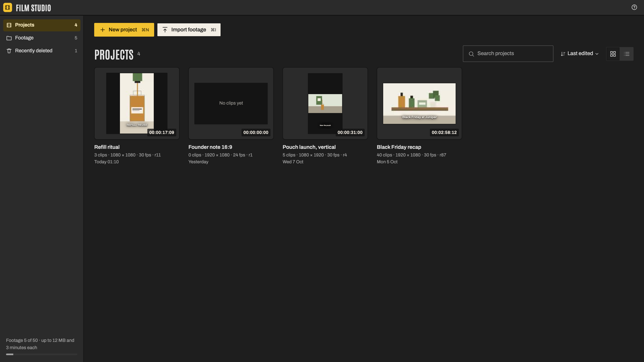644x362 pixels.
Task: Click the 'Footage 5 of 50' quota text
Action: [x=40, y=344]
